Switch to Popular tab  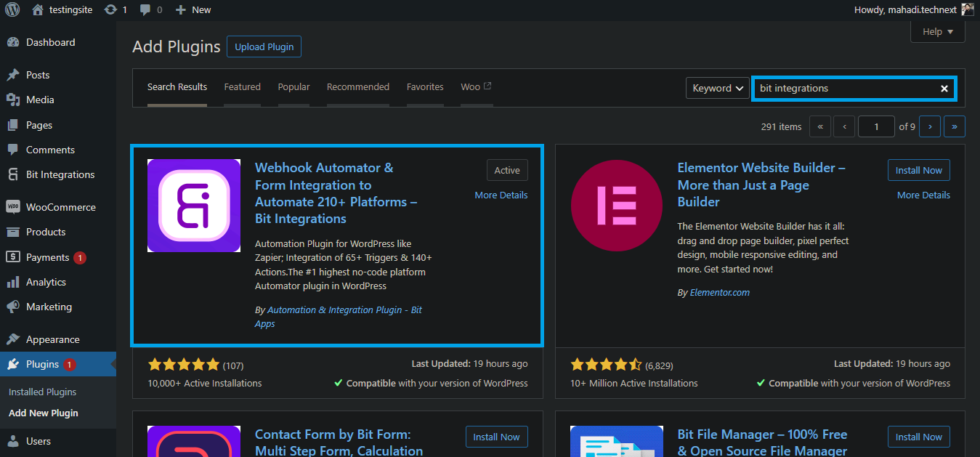pos(293,87)
